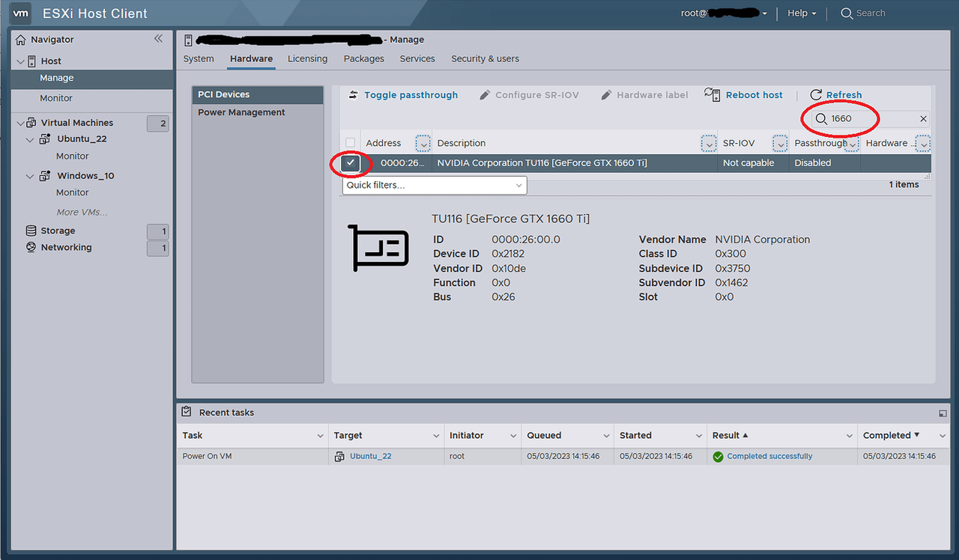
Task: Click the Refresh circular arrow icon
Action: tap(816, 94)
